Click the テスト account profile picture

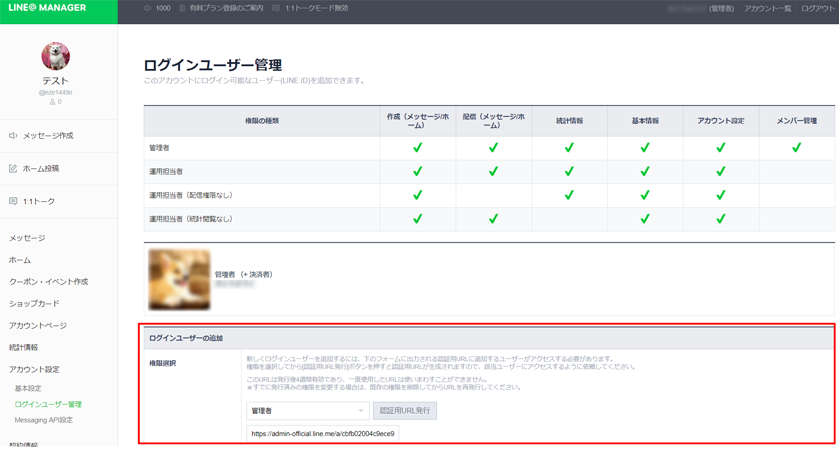[55, 57]
